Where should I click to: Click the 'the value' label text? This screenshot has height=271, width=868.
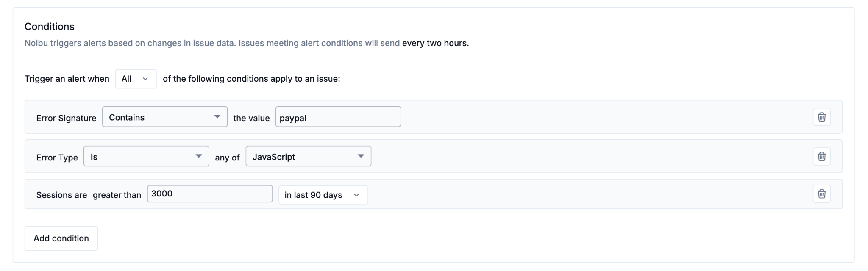click(x=251, y=118)
